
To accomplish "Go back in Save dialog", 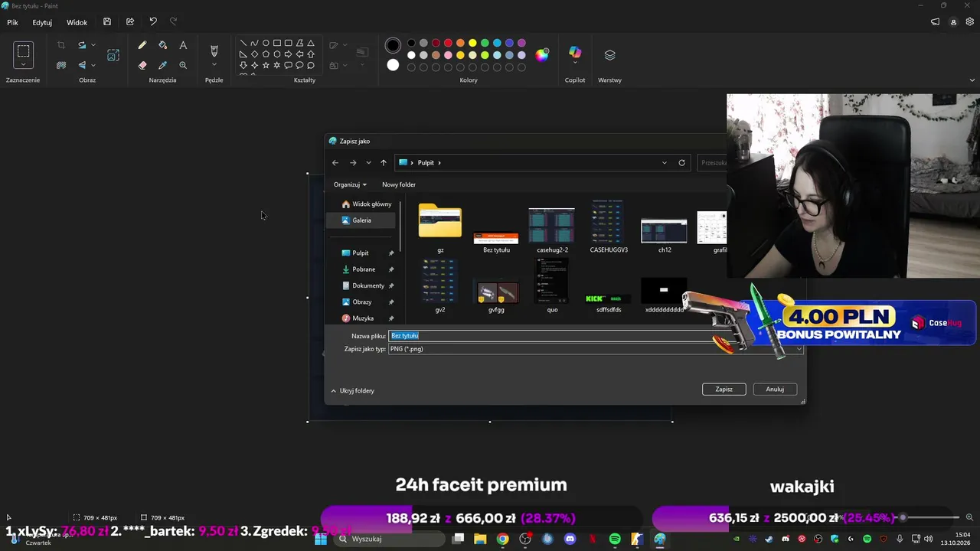I will point(335,162).
